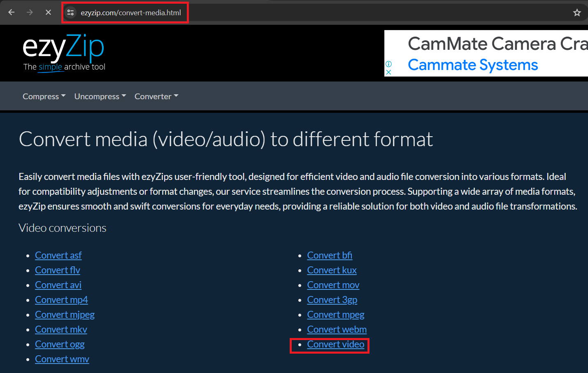Visit the Cammate Systems ad link
The width and height of the screenshot is (588, 373).
pos(472,65)
